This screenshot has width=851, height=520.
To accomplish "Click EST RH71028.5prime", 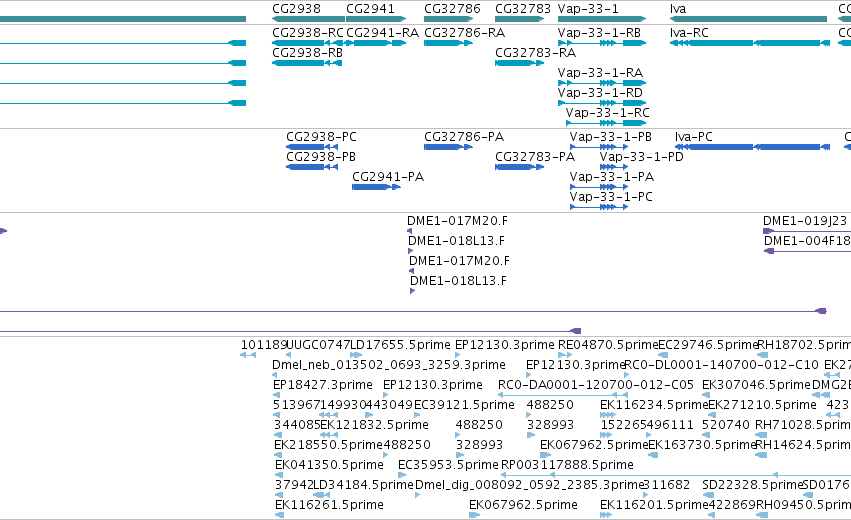I will click(x=803, y=425).
